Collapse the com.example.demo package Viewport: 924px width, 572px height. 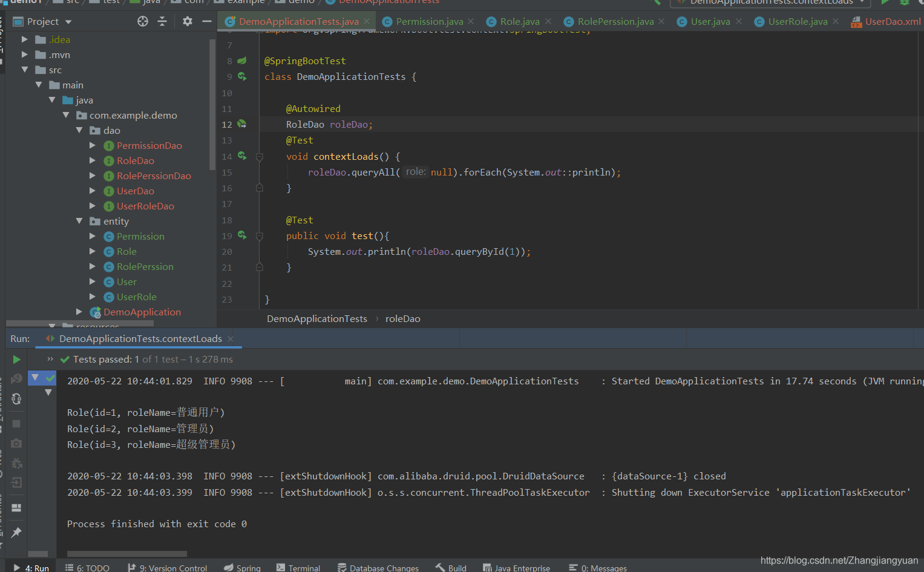(x=66, y=115)
